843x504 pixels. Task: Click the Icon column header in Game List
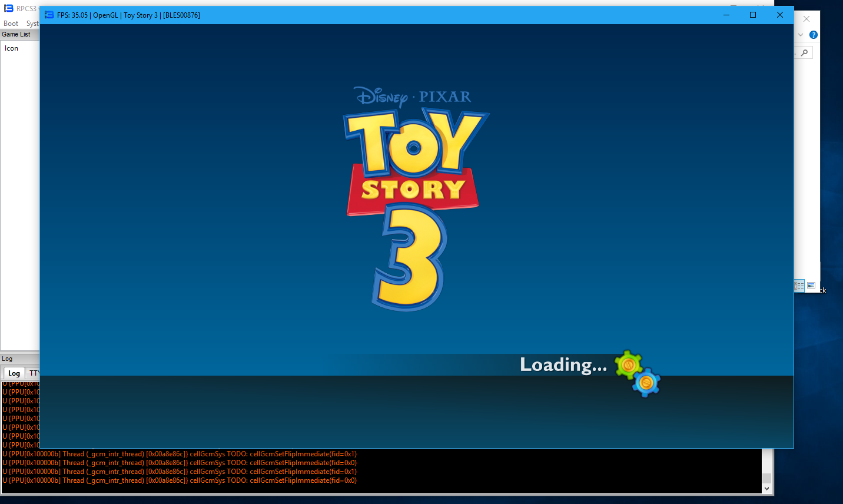tap(12, 48)
